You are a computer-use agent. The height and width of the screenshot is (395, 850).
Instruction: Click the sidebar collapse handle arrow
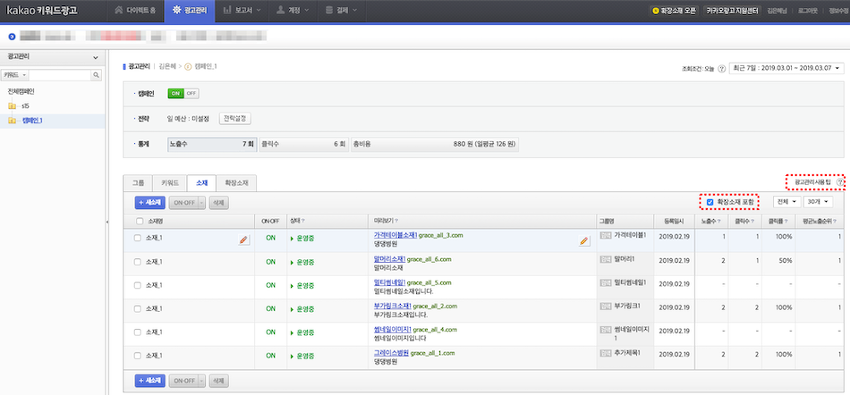107,222
